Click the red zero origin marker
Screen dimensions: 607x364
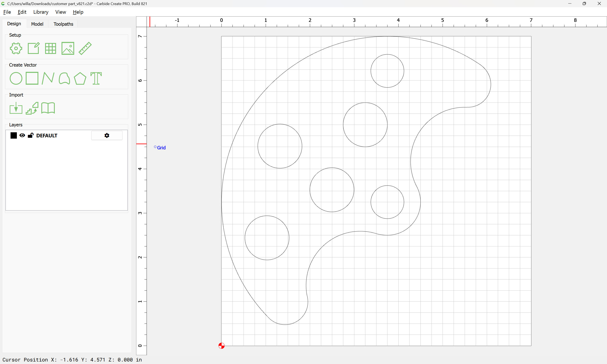coord(221,346)
